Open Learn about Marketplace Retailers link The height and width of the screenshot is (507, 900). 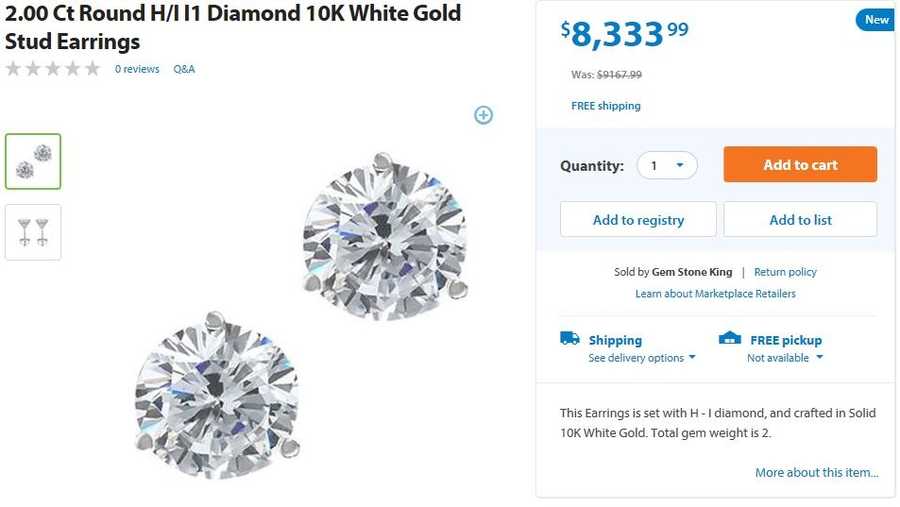715,294
